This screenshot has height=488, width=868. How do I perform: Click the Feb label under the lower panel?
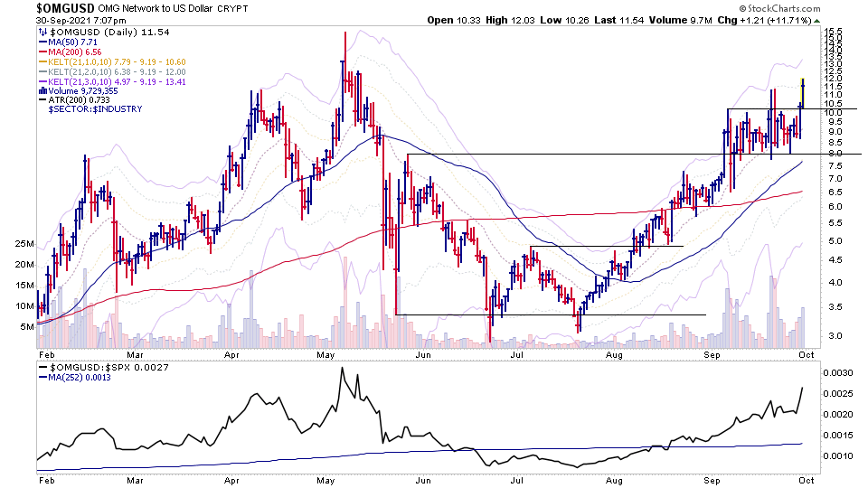(46, 480)
